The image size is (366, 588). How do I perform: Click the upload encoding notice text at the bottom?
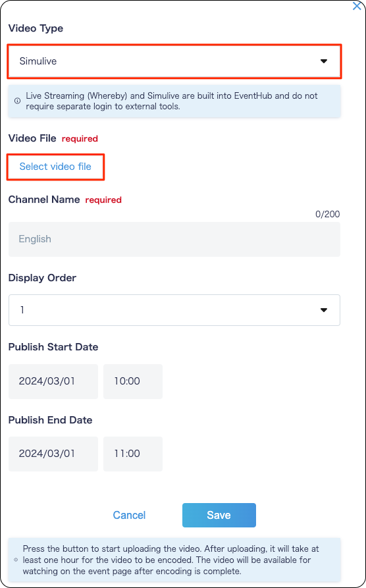pyautogui.click(x=171, y=560)
